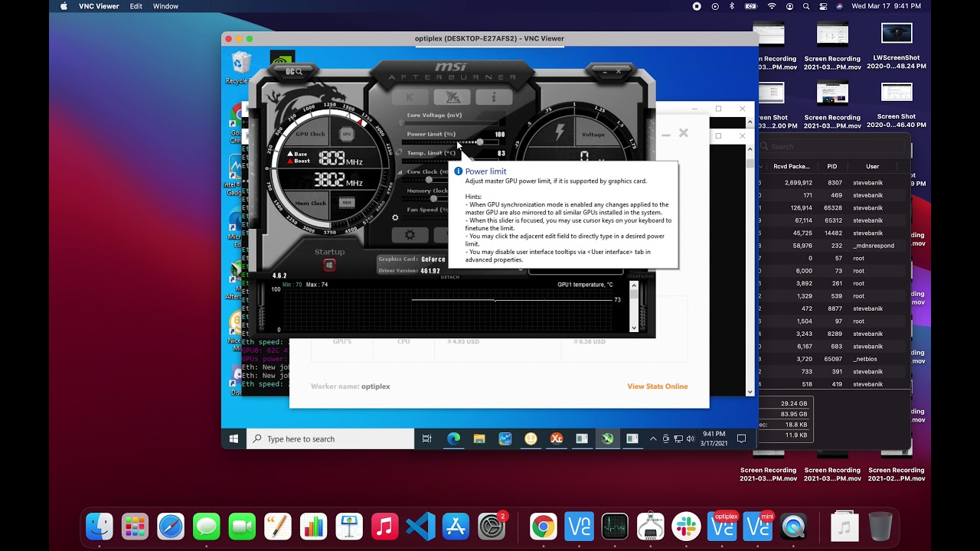Click the macOS Wi-Fi status icon
This screenshot has height=551, width=980.
click(x=772, y=6)
